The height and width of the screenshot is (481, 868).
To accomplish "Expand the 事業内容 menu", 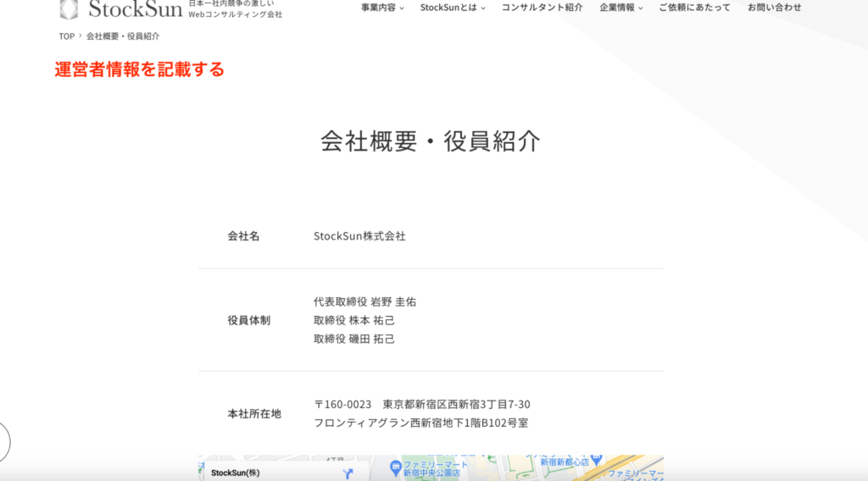I will point(382,7).
